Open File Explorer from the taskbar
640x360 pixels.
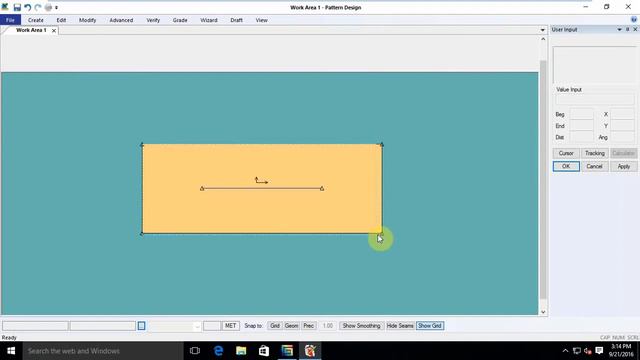[241, 351]
